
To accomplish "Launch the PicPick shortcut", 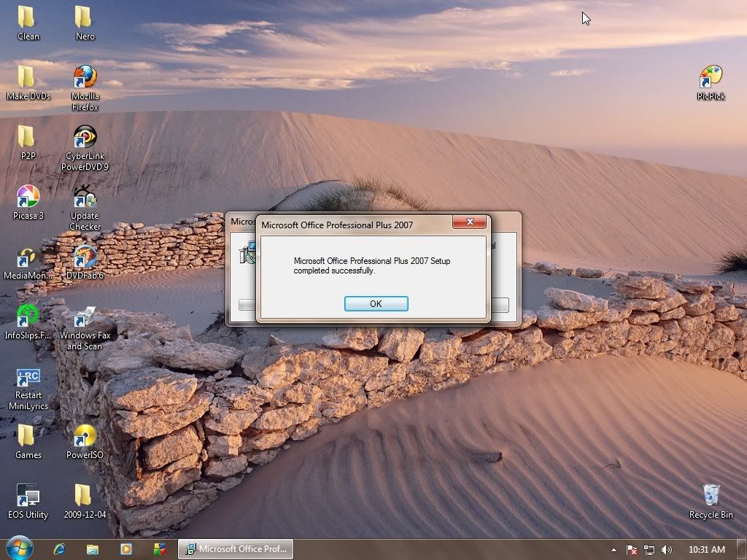I will [711, 82].
